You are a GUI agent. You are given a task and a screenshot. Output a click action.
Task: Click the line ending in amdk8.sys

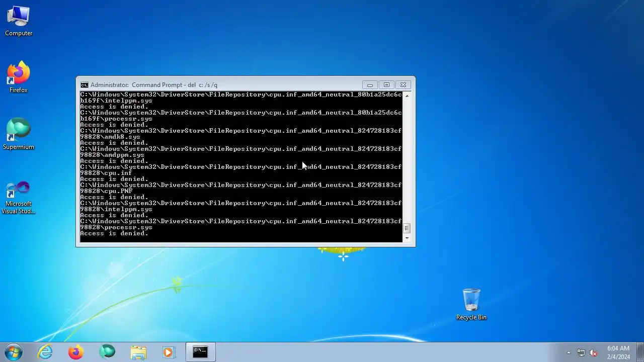coord(110,137)
